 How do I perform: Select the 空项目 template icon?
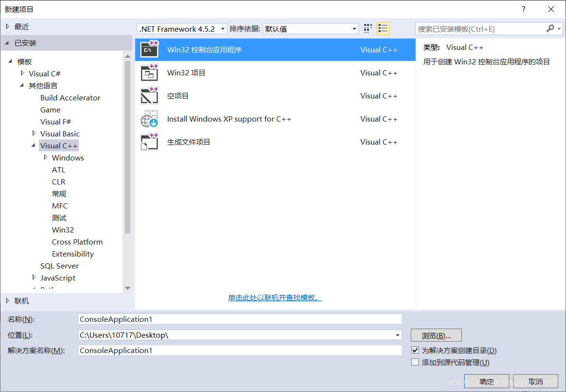click(149, 96)
